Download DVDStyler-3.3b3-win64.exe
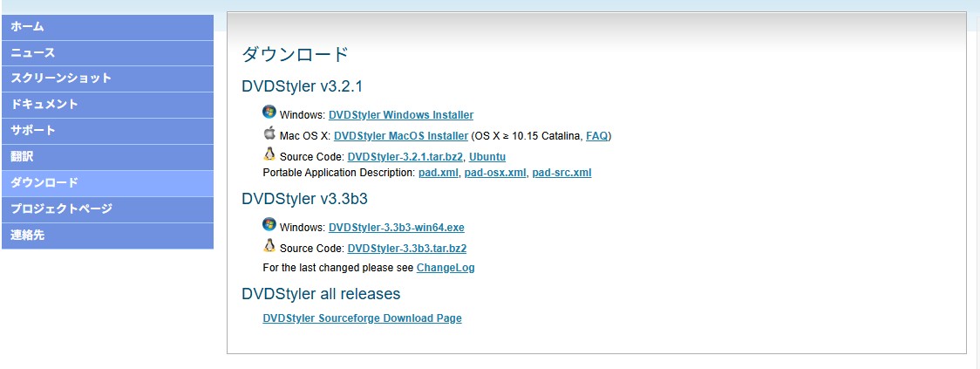The height and width of the screenshot is (369, 980). (x=397, y=228)
